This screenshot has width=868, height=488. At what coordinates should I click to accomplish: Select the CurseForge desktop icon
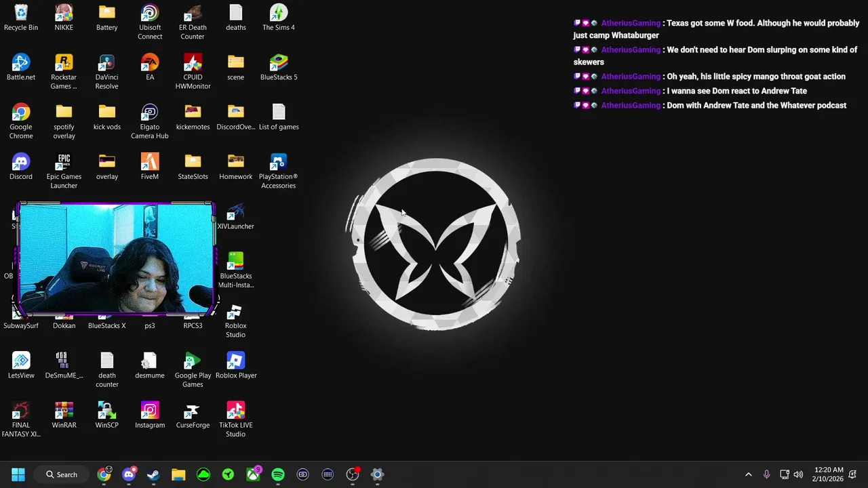pos(193,415)
